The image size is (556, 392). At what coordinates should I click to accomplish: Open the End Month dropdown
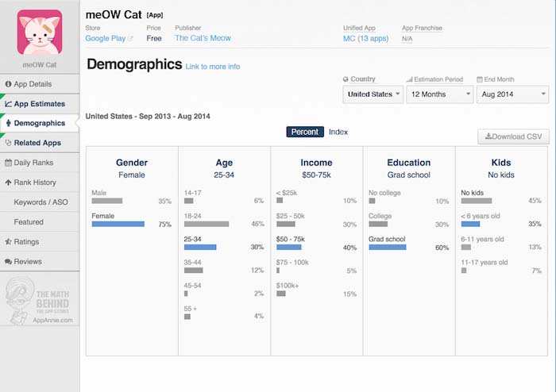click(512, 94)
